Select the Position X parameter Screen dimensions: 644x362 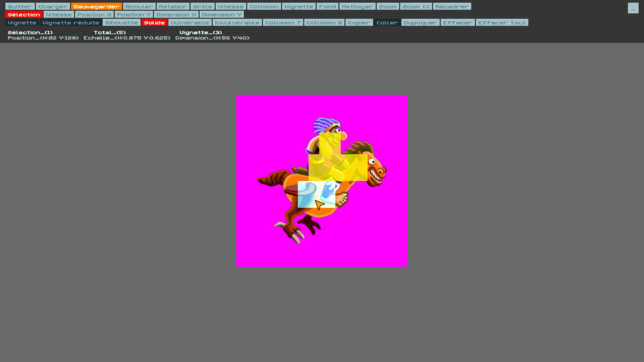(94, 14)
